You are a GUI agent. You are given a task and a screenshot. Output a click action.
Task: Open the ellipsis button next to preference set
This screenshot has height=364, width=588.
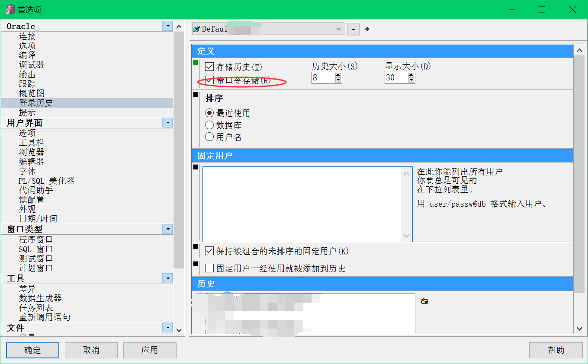353,29
